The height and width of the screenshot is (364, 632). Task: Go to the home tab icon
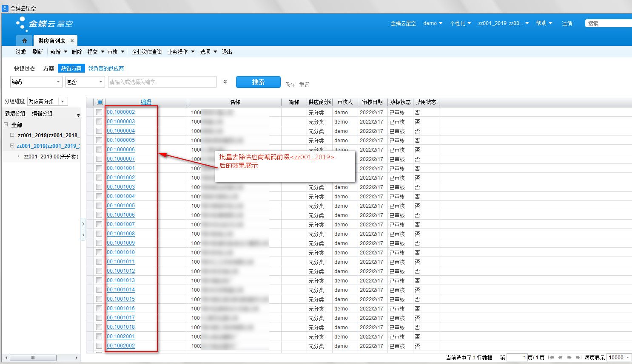[24, 41]
